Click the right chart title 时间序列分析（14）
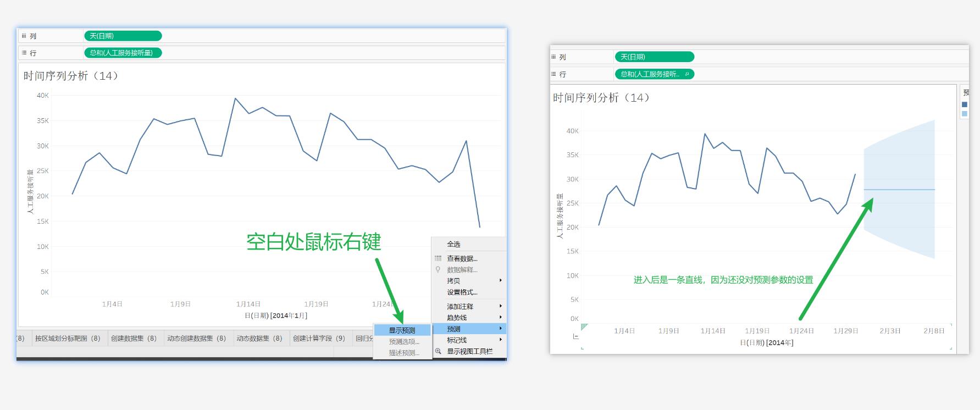The height and width of the screenshot is (410, 980). point(601,98)
